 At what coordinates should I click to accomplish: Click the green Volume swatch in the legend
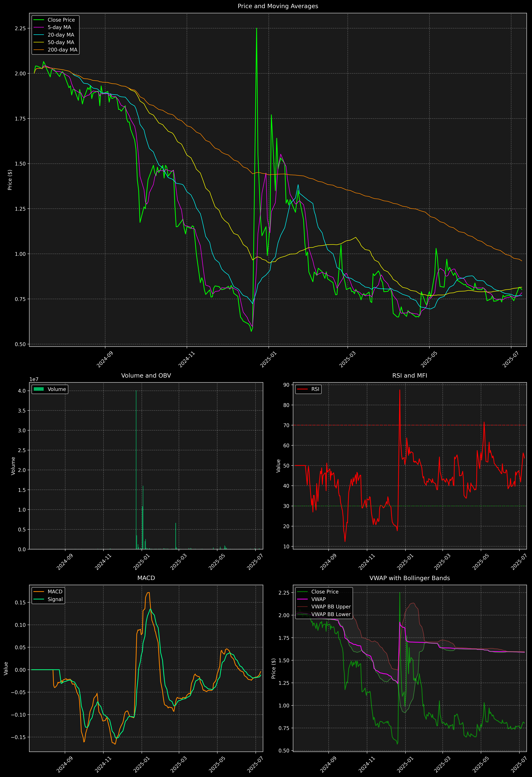coord(39,389)
